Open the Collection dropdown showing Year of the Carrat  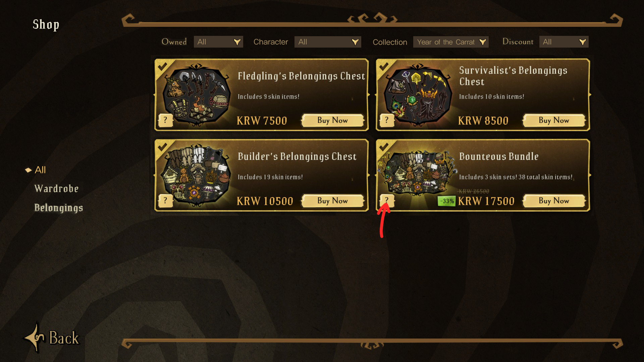pos(451,42)
